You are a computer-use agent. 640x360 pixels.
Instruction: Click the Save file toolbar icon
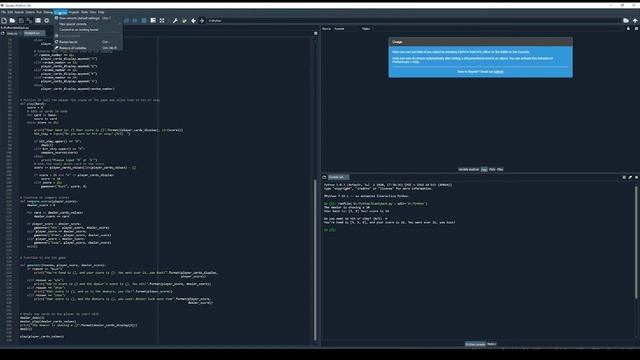coord(21,20)
